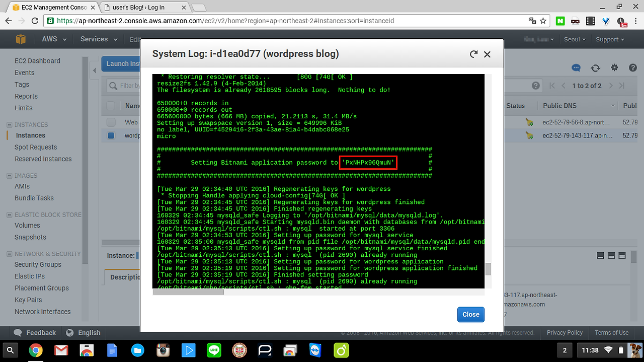644x362 pixels.
Task: Go to next page of instances
Action: coord(611,86)
